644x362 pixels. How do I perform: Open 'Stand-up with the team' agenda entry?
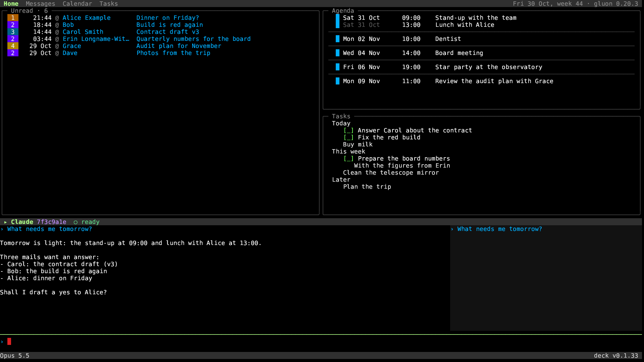[x=476, y=18]
